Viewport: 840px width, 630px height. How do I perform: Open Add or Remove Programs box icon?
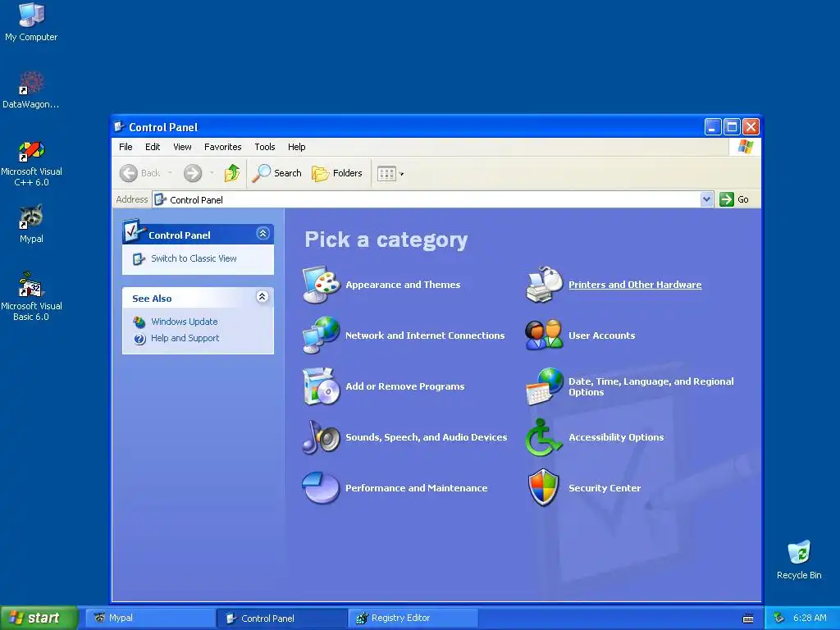click(321, 386)
